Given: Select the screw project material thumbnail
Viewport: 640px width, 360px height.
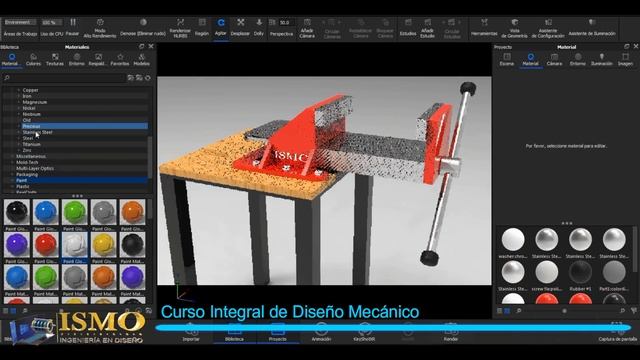Looking at the screenshot, I should (547, 272).
